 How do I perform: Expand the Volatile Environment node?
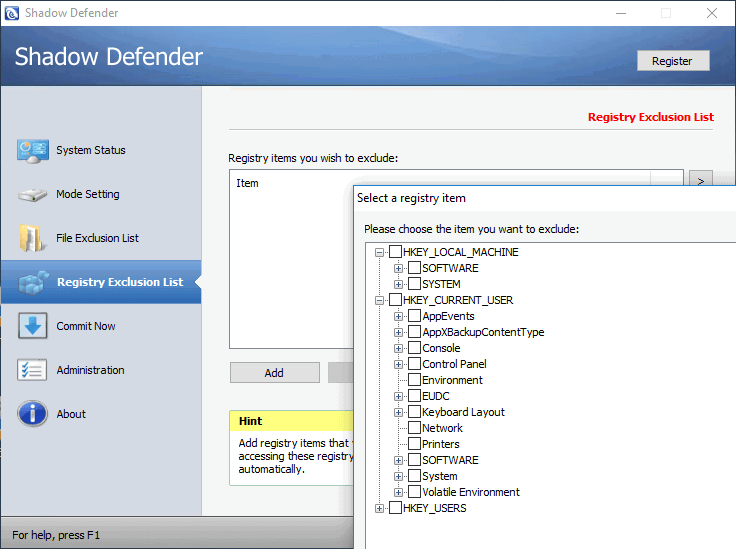click(398, 492)
